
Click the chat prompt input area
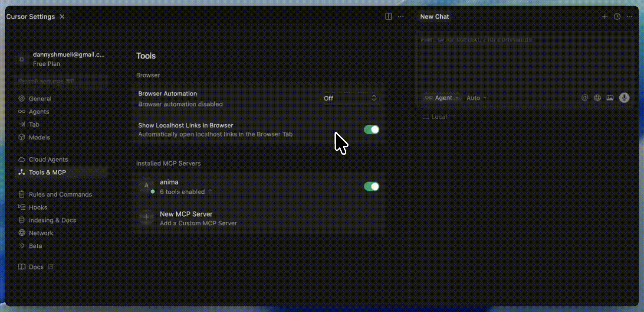pyautogui.click(x=525, y=61)
